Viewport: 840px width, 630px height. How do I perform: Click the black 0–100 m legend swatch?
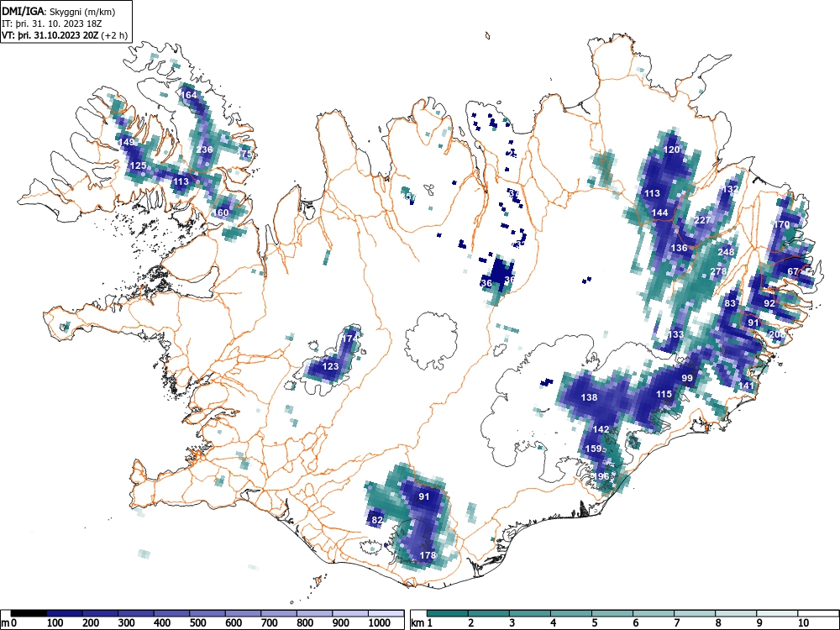29,613
